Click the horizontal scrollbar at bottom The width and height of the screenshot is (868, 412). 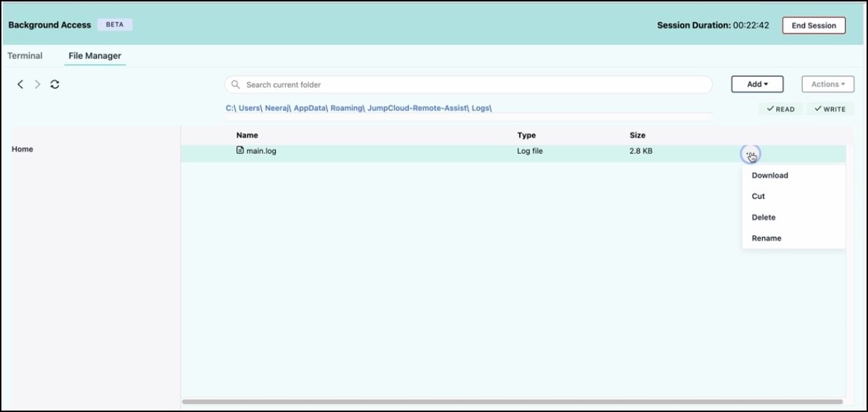pos(511,402)
